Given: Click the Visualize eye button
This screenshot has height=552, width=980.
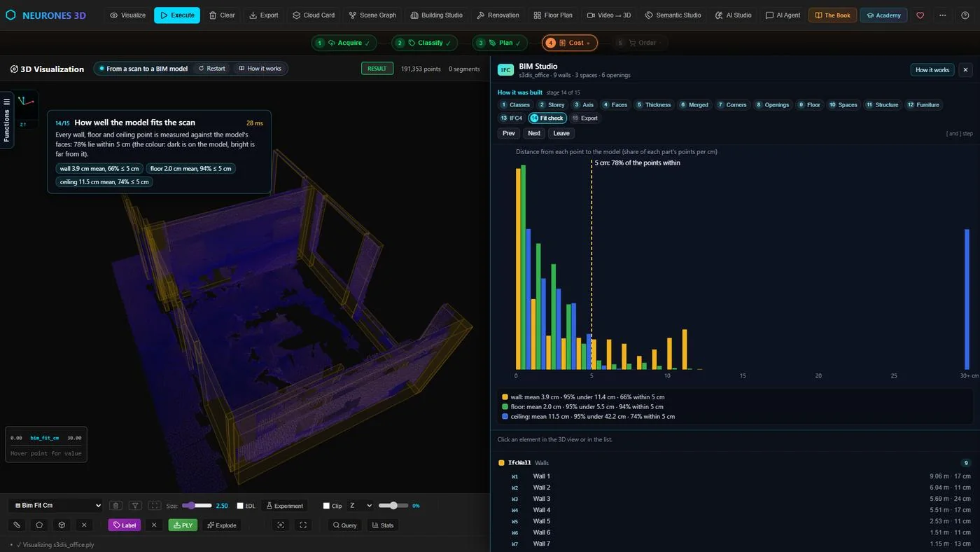Looking at the screenshot, I should click(x=128, y=15).
